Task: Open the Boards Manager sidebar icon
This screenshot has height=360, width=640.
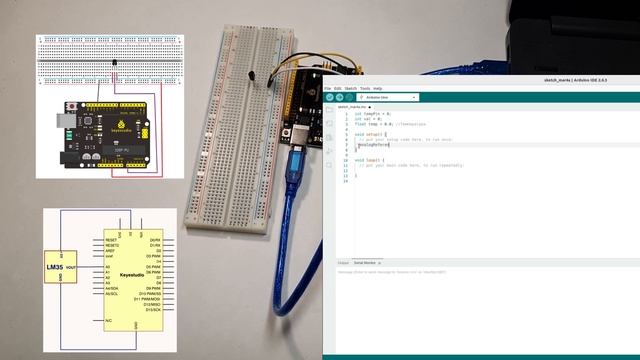Action: (x=329, y=123)
